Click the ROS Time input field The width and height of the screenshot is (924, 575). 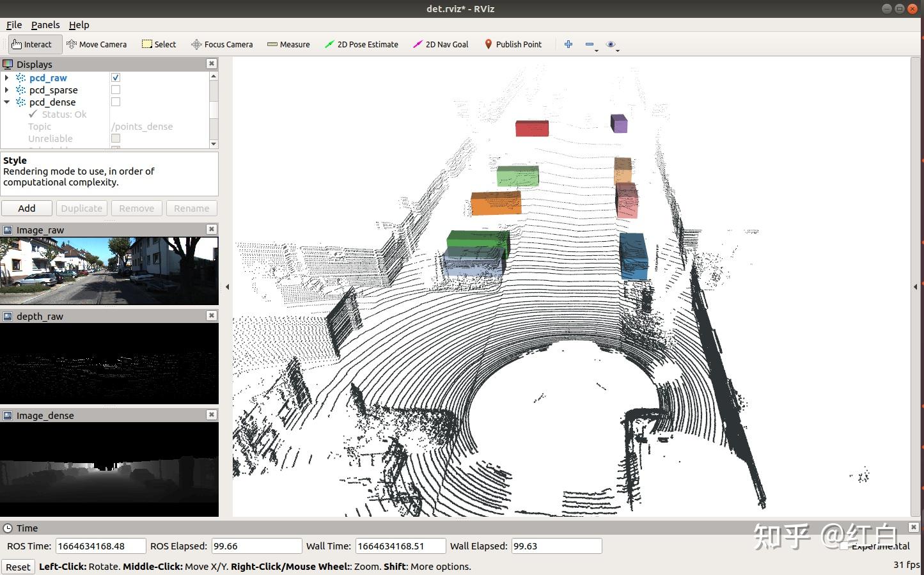(100, 546)
